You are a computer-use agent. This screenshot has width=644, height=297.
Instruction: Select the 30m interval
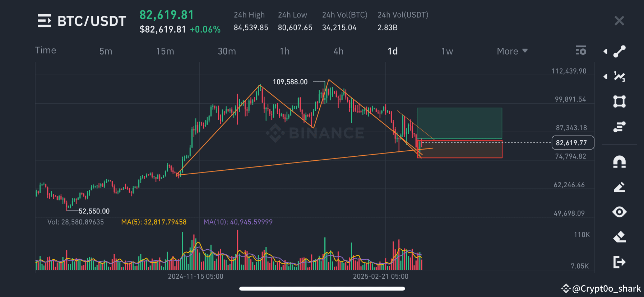(x=227, y=51)
